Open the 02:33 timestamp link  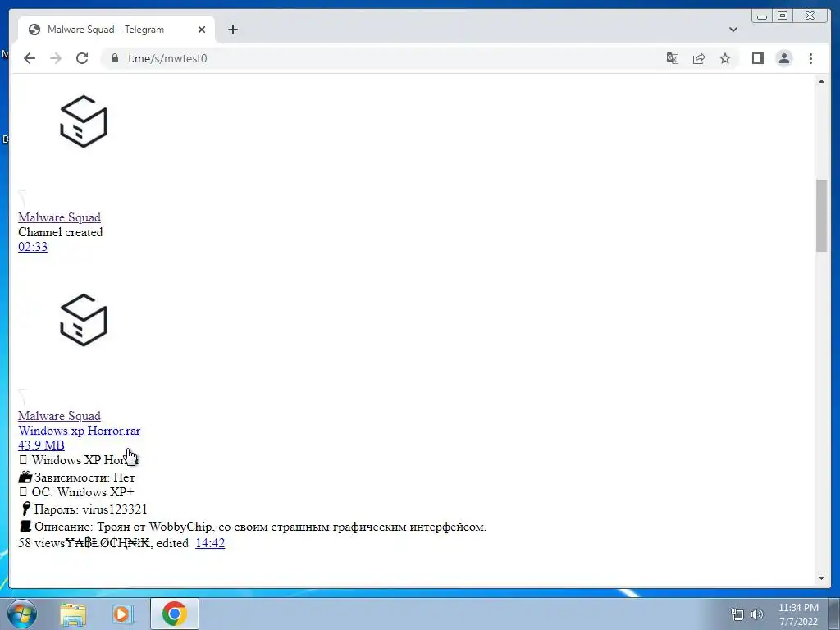coord(33,247)
